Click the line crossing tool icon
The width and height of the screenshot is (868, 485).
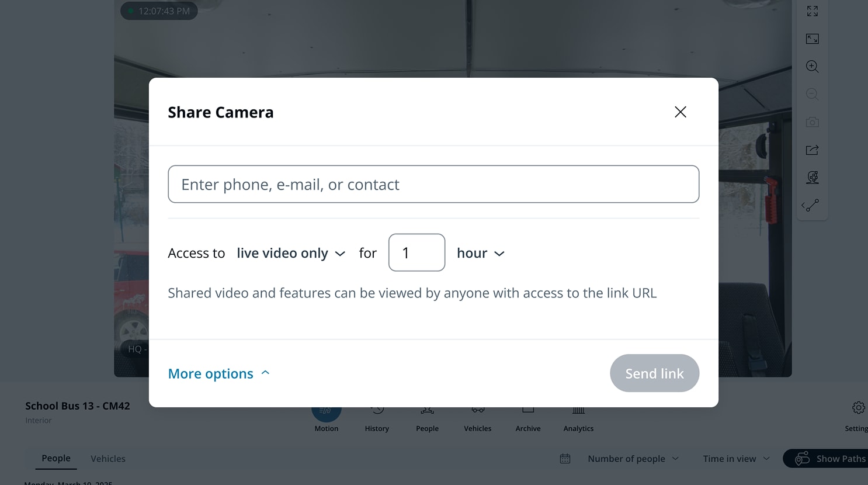pos(810,206)
